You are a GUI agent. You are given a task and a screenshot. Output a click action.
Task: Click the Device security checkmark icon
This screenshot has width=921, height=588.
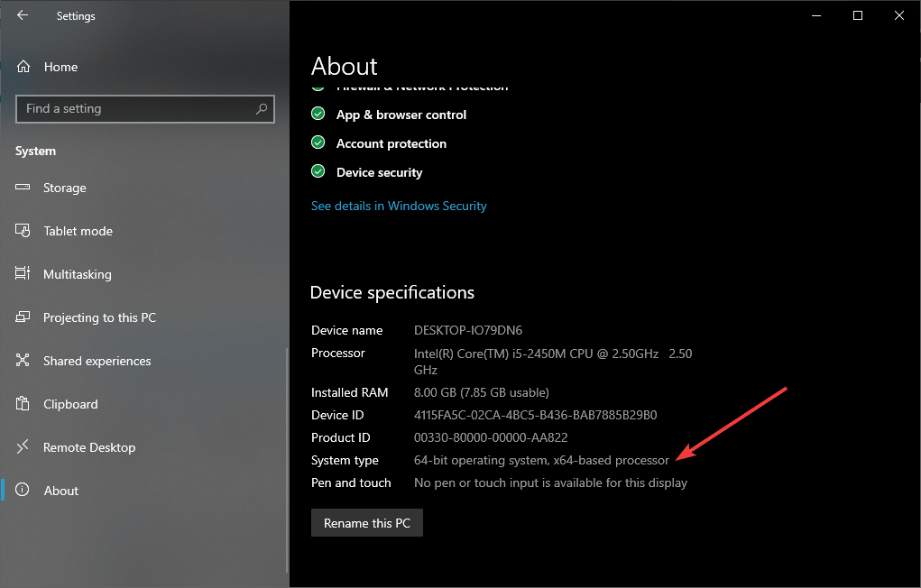coord(318,171)
